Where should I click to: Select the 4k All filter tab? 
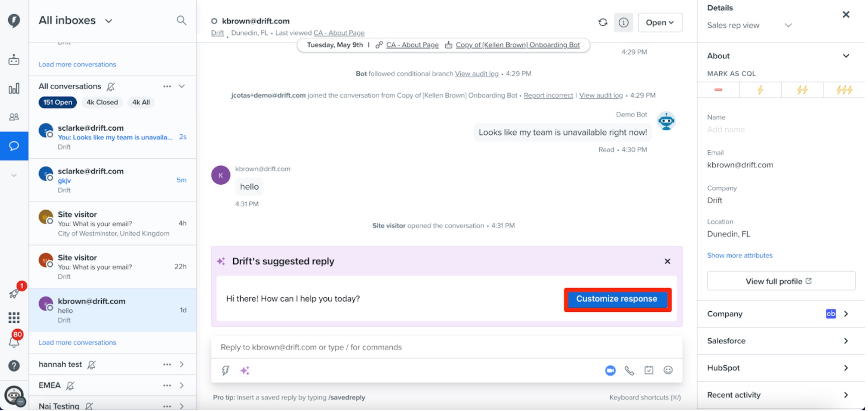coord(141,103)
